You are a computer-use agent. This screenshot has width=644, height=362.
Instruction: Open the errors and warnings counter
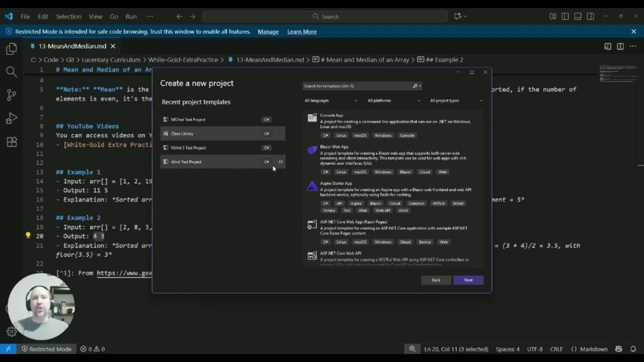tap(93, 349)
